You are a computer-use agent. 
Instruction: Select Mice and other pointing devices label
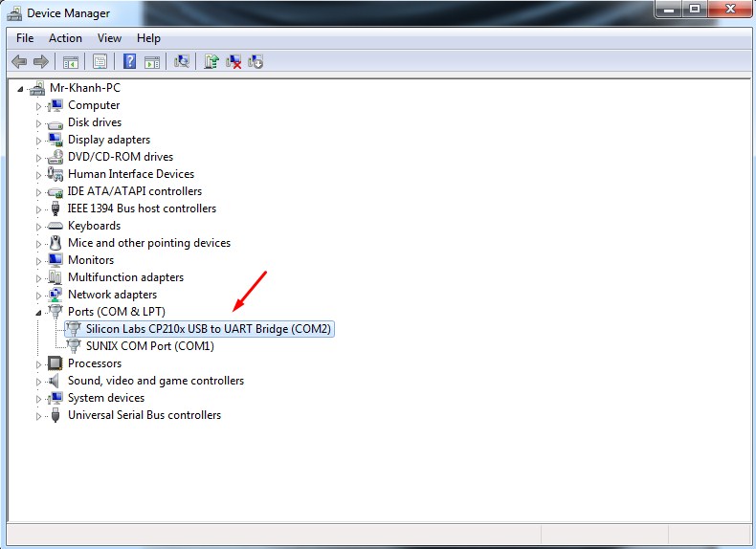149,243
